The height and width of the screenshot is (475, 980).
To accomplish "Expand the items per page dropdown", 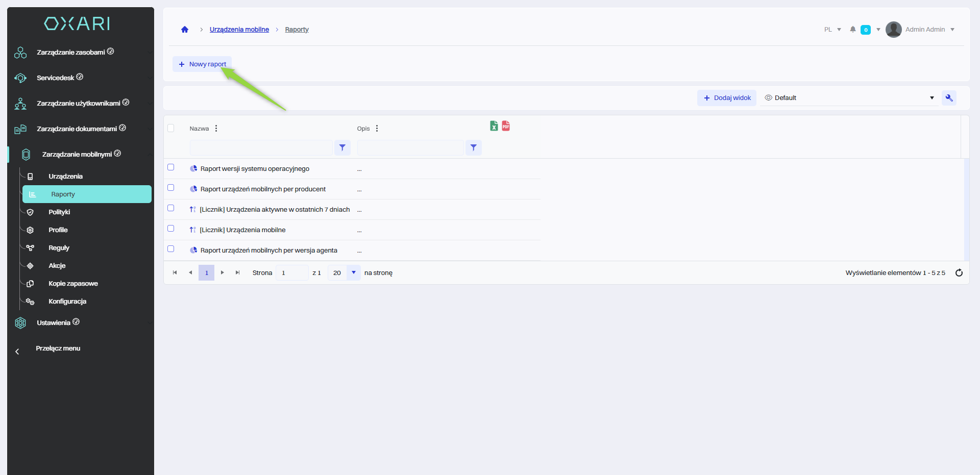I will pyautogui.click(x=353, y=273).
